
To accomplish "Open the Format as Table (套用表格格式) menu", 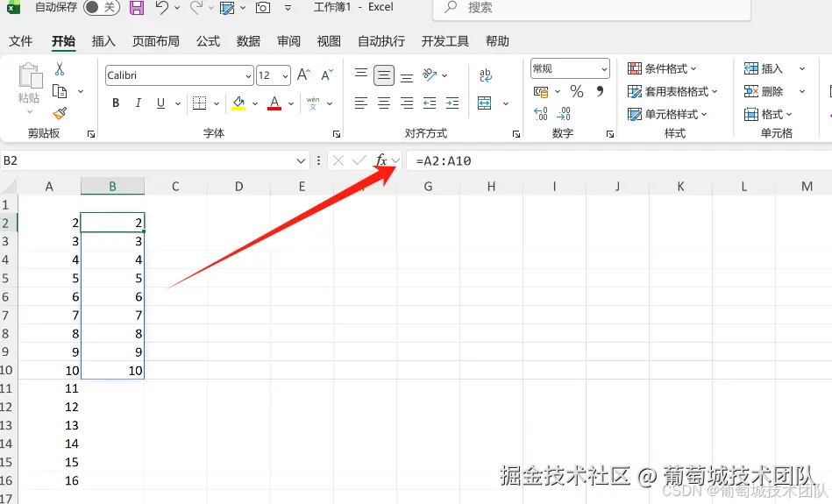I will pyautogui.click(x=672, y=92).
